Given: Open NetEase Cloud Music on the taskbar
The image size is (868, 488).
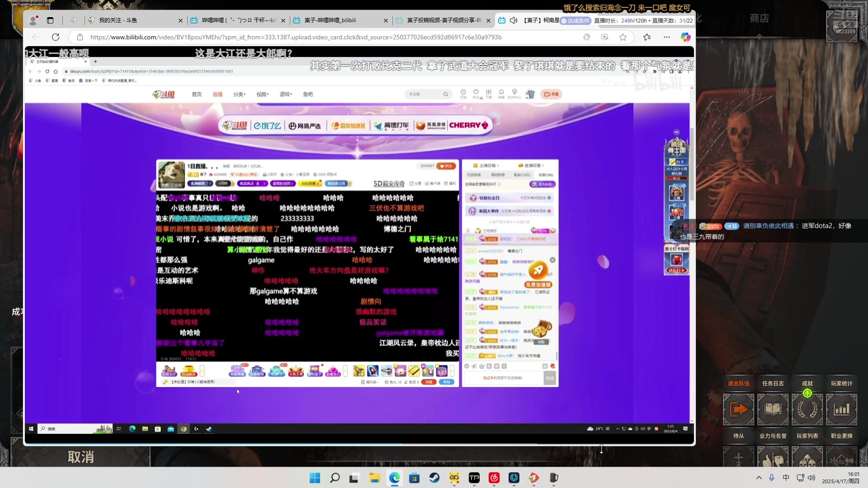Looking at the screenshot, I should [x=494, y=478].
